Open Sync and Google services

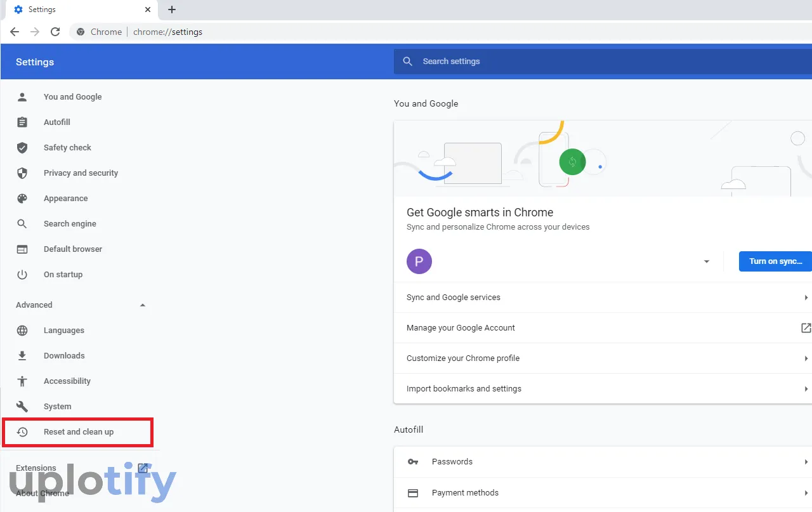(x=603, y=298)
